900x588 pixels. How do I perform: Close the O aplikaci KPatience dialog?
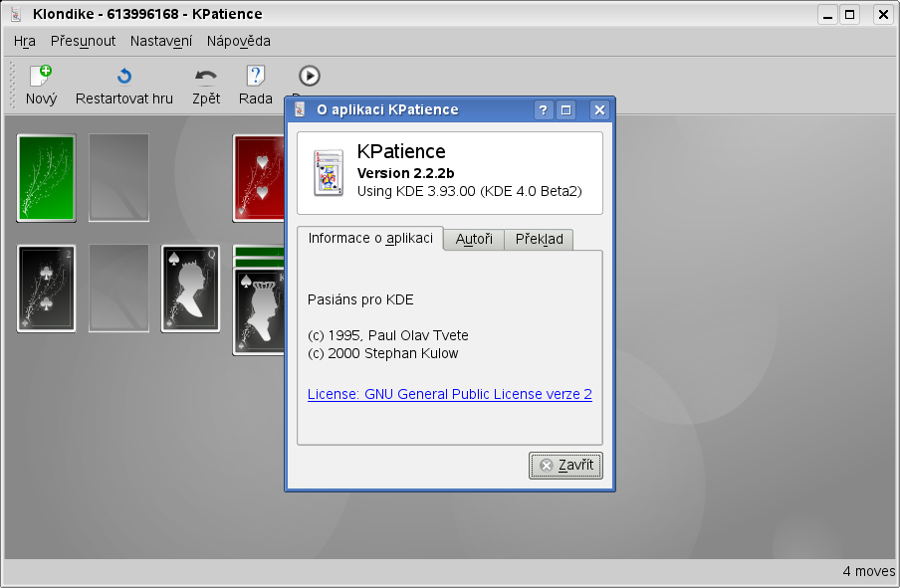(x=599, y=110)
